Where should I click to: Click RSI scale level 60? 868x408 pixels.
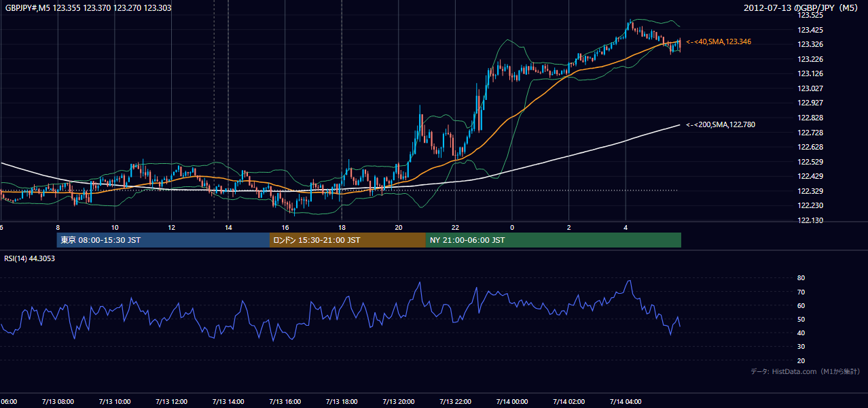point(801,305)
